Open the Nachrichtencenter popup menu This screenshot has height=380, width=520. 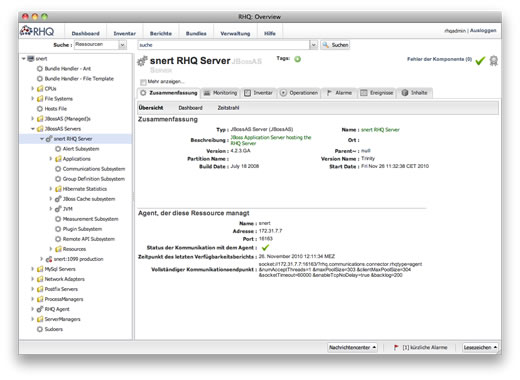pyautogui.click(x=352, y=347)
